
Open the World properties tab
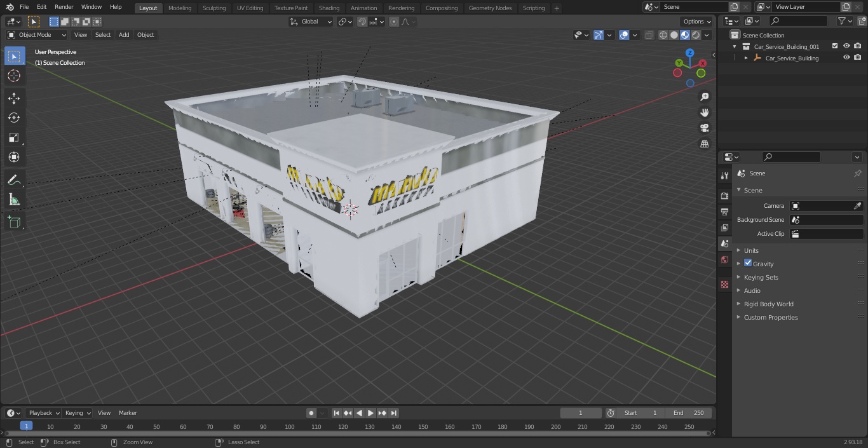pos(724,259)
